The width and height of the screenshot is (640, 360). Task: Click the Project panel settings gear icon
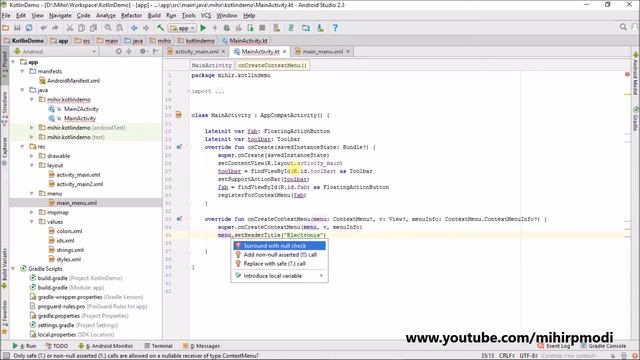click(x=143, y=51)
